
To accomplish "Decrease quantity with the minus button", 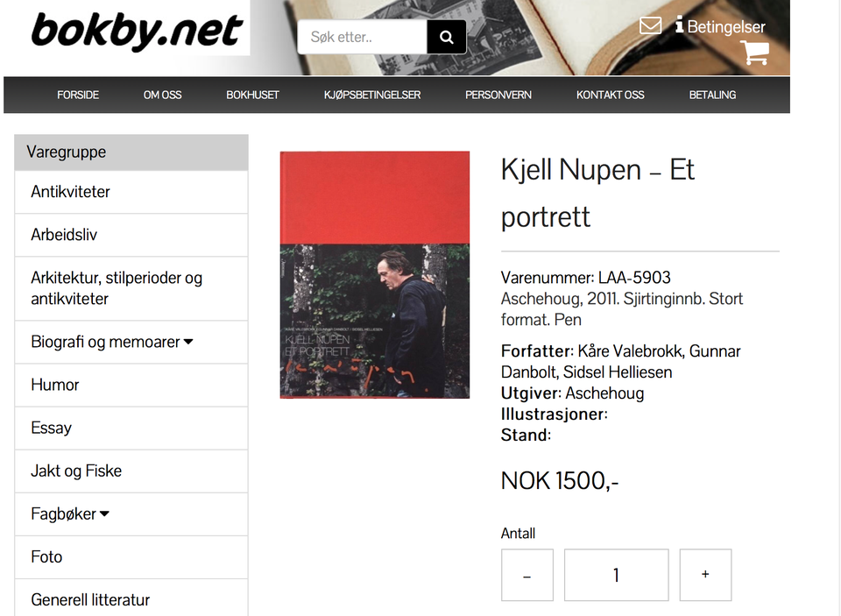I will point(527,575).
